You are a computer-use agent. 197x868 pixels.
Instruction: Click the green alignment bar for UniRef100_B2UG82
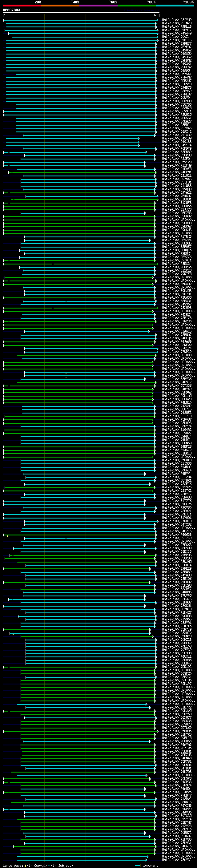coord(80,216)
